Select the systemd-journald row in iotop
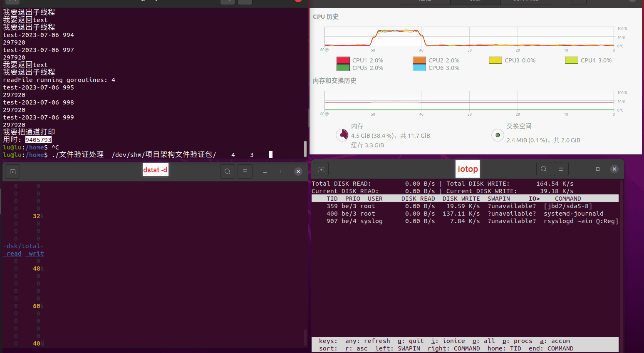Viewport: 644px width, 353px height. tap(465, 214)
